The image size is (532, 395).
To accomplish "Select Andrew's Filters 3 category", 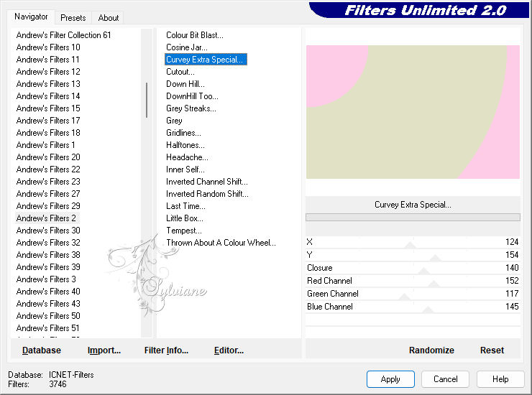I will [x=46, y=279].
